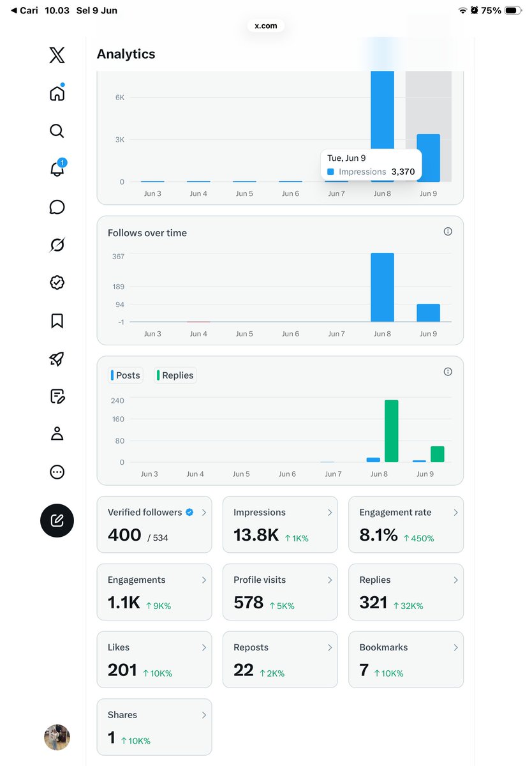Tap the battery indicator in status bar
This screenshot has height=766, width=532.
click(x=513, y=10)
